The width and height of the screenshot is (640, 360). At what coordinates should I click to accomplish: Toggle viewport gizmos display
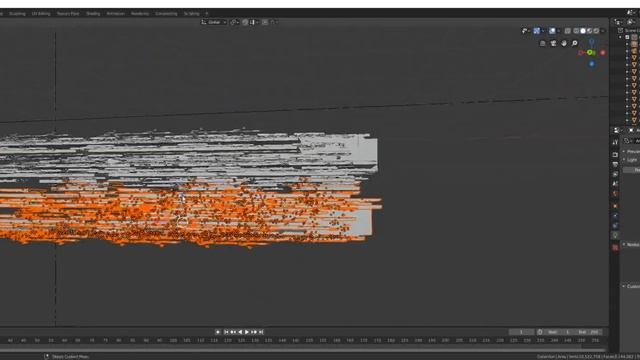point(536,31)
